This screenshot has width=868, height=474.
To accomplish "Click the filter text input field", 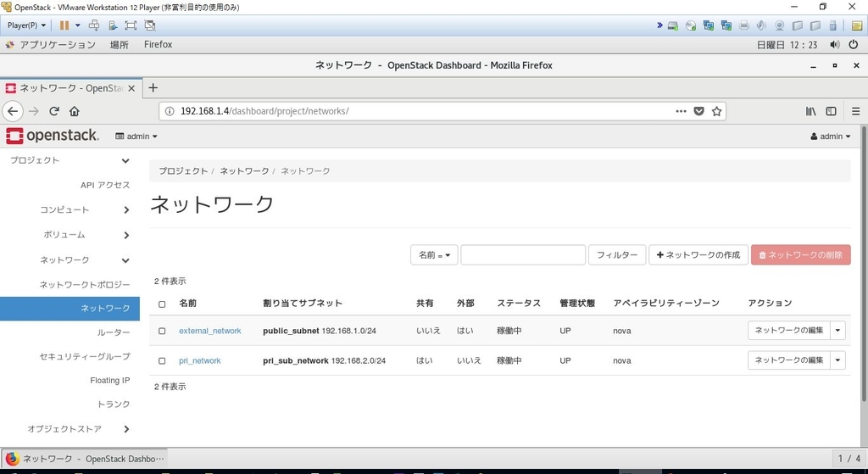I will pos(523,254).
